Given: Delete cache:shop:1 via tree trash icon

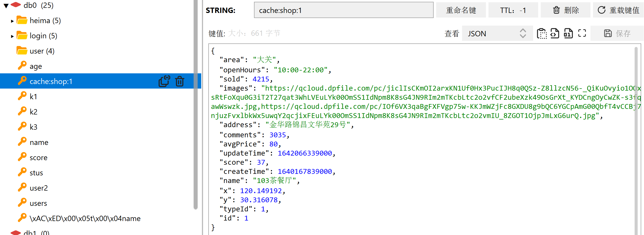Looking at the screenshot, I should 180,81.
